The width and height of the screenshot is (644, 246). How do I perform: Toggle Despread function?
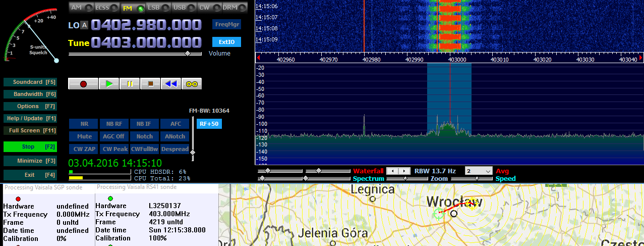coord(175,149)
